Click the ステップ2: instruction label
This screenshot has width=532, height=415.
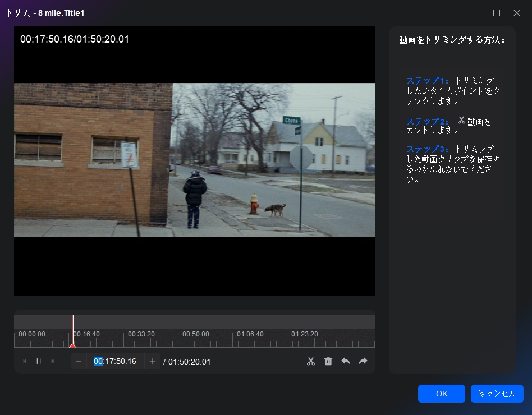tap(427, 121)
